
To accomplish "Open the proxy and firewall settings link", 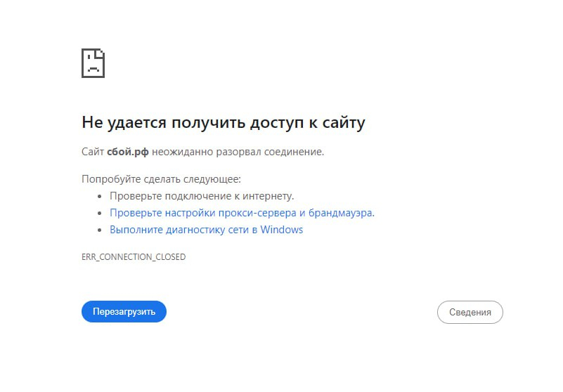I will [x=242, y=213].
